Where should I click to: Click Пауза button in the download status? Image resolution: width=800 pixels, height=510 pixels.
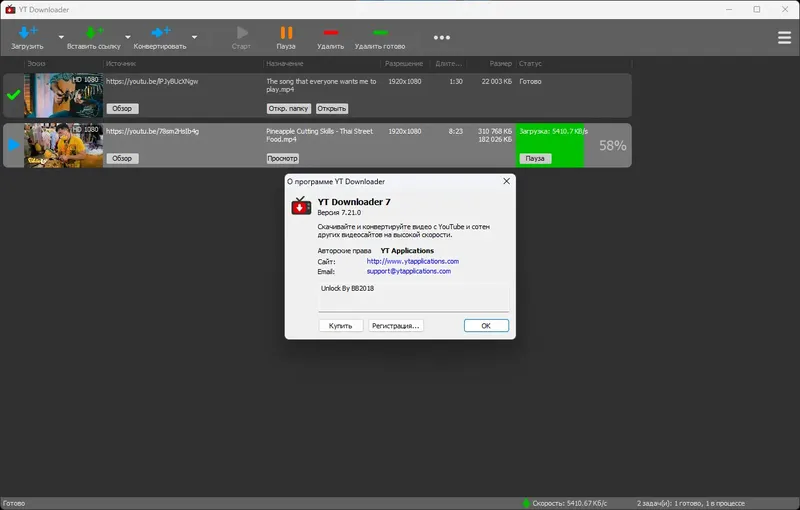click(x=535, y=159)
